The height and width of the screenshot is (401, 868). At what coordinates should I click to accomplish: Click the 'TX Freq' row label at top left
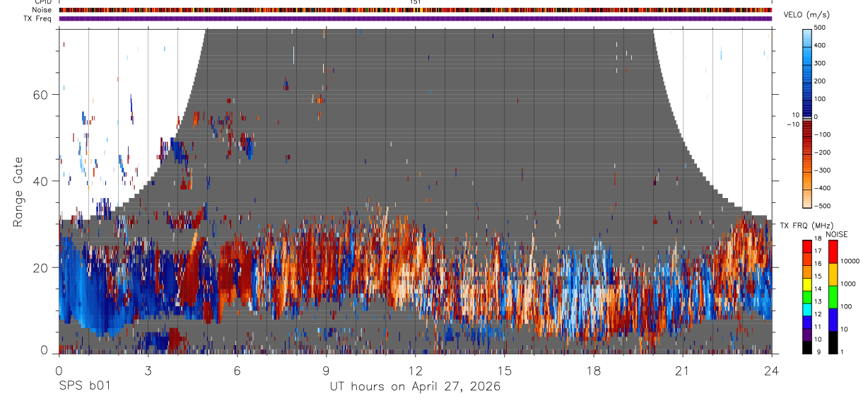[x=38, y=18]
